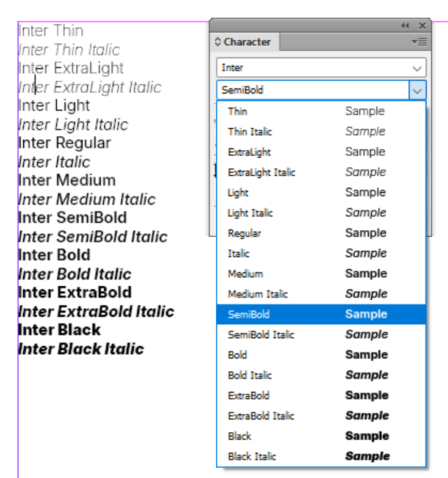This screenshot has height=478, width=448.
Task: Choose Thin Italic style
Action: pyautogui.click(x=321, y=132)
